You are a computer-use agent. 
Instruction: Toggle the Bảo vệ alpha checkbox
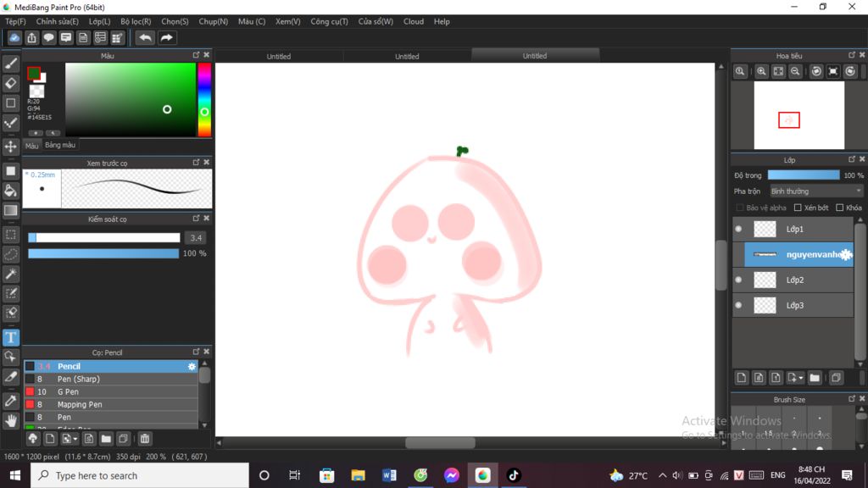[x=739, y=208]
